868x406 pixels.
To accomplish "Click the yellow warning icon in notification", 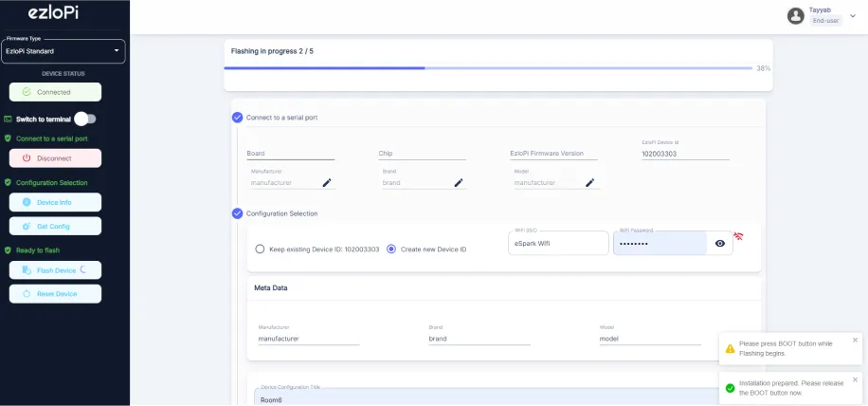I will (x=731, y=348).
